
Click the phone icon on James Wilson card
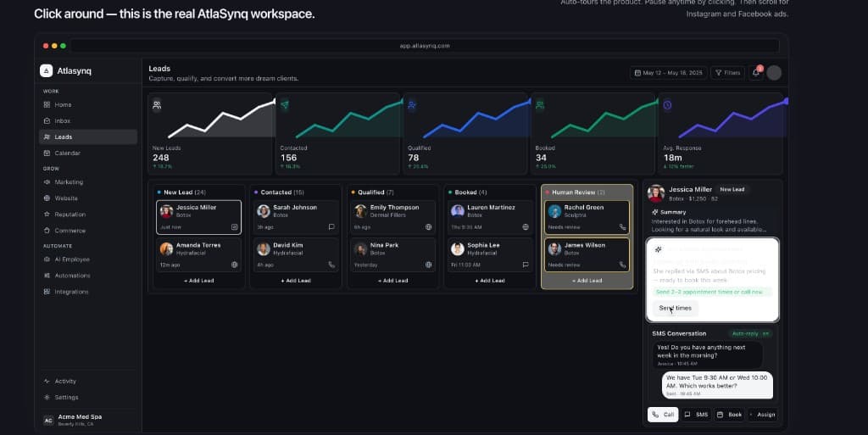click(622, 265)
